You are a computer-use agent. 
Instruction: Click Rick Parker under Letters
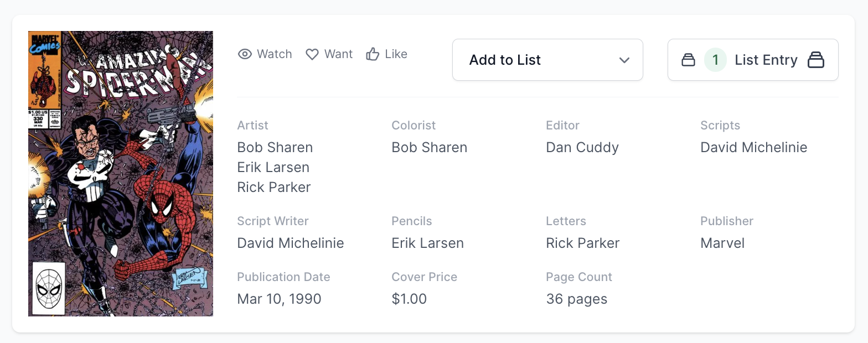[x=582, y=243]
